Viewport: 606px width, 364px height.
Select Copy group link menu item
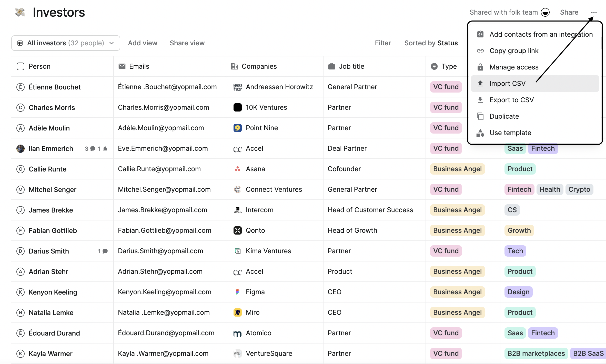point(514,51)
